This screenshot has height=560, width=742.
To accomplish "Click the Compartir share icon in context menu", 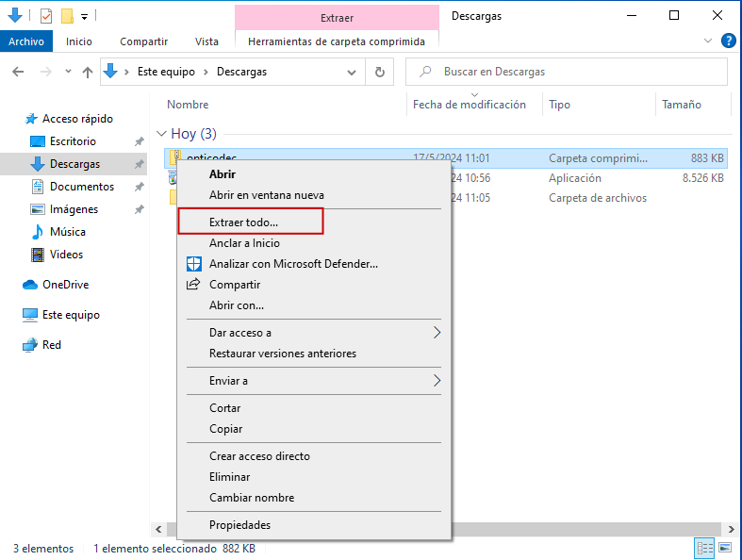I will pos(194,285).
